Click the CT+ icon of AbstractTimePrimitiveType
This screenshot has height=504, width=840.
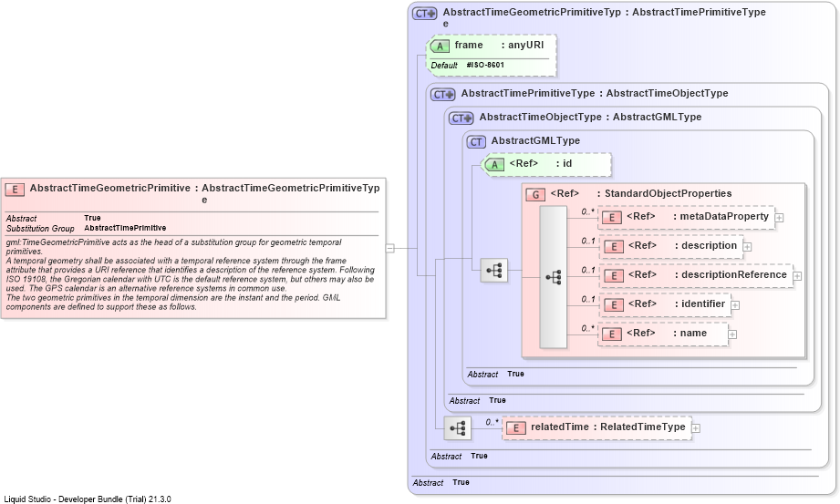pos(443,95)
